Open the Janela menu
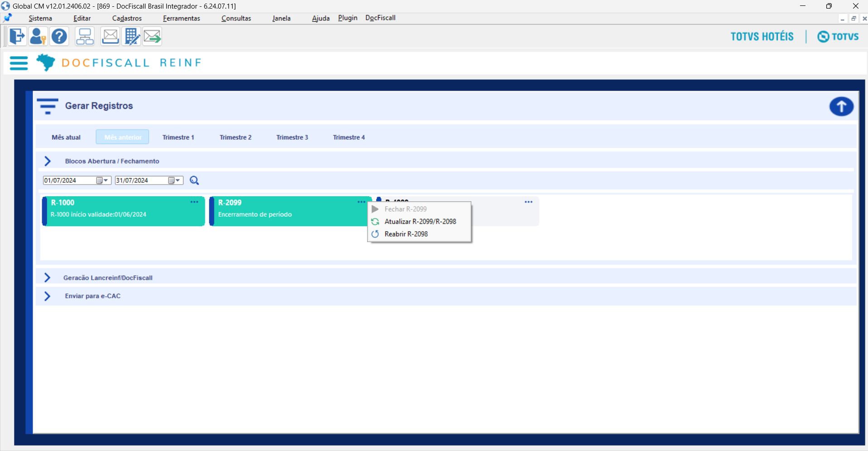Image resolution: width=868 pixels, height=451 pixels. (281, 18)
